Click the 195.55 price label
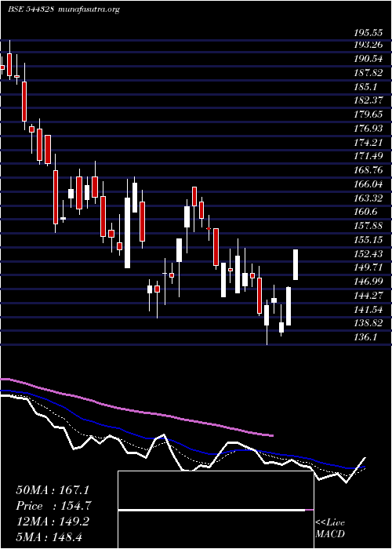392x549 pixels. pos(368,33)
